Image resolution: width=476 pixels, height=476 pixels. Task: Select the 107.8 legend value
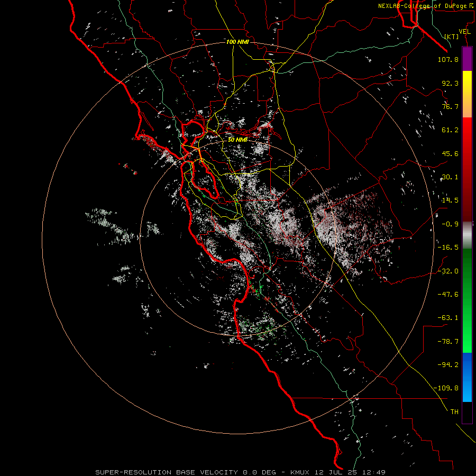click(x=448, y=59)
